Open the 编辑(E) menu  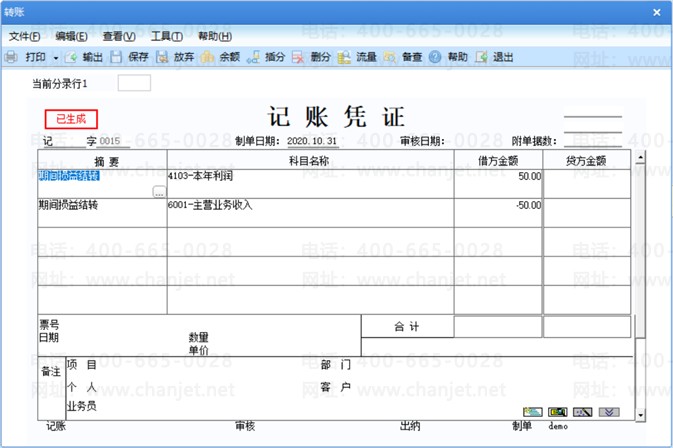coord(71,36)
